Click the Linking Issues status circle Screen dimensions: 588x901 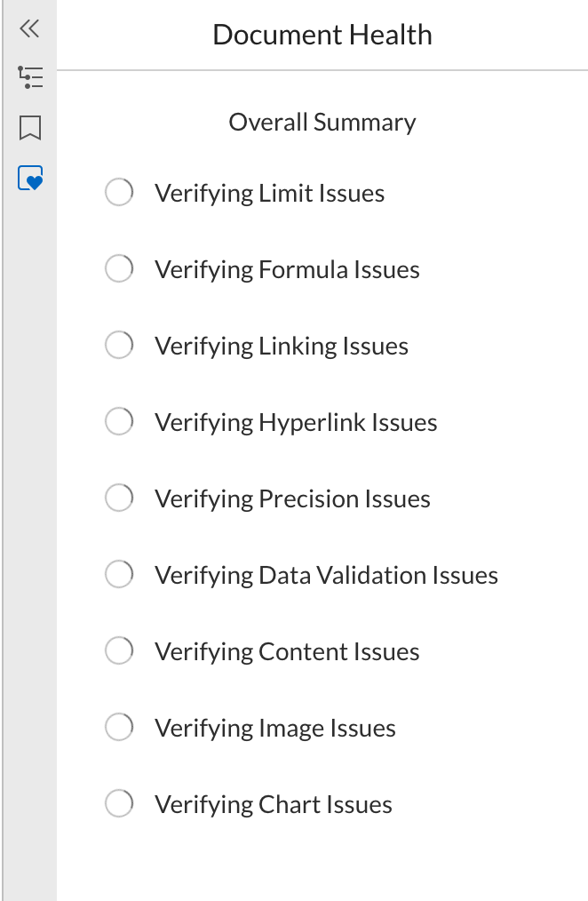coord(119,345)
